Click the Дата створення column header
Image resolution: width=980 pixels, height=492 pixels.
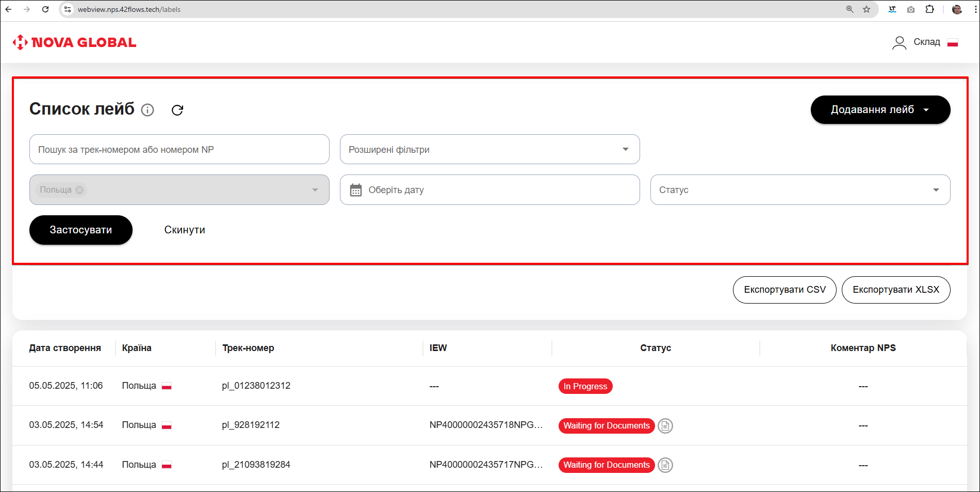[x=65, y=348]
